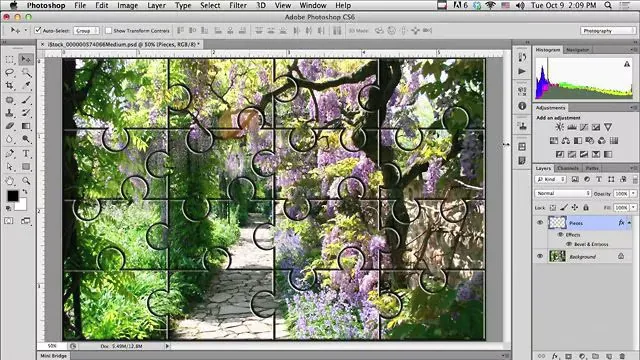Viewport: 640px width, 360px height.
Task: Select the Lasso tool
Action: point(10,72)
